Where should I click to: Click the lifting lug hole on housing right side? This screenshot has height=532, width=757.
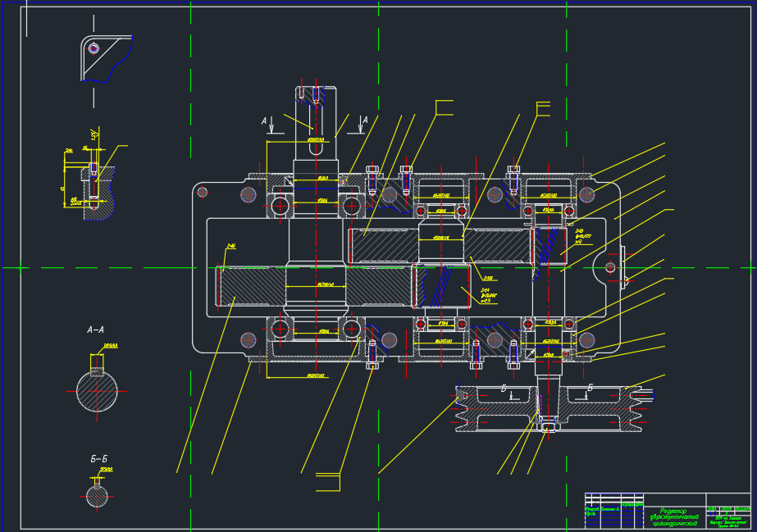(610, 267)
